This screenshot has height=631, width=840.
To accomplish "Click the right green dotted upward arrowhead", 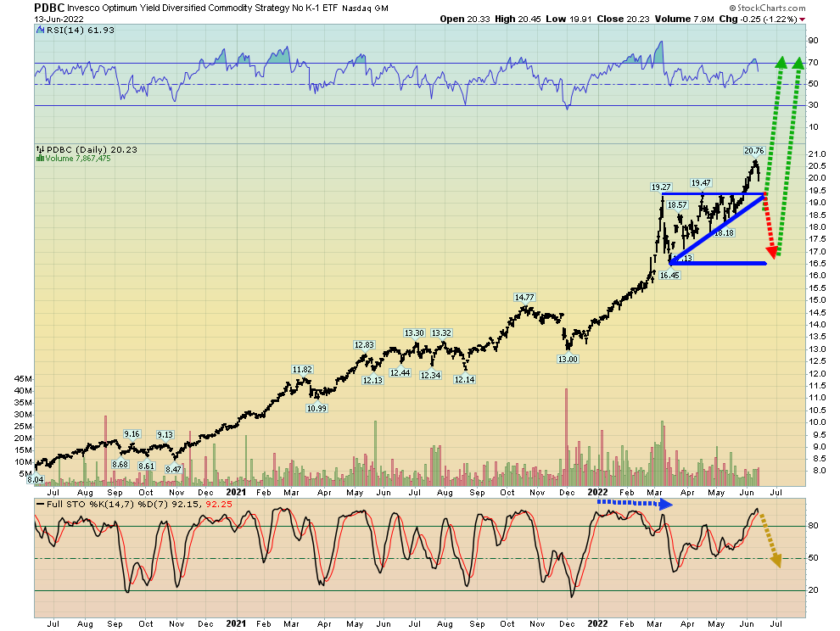I will point(798,61).
